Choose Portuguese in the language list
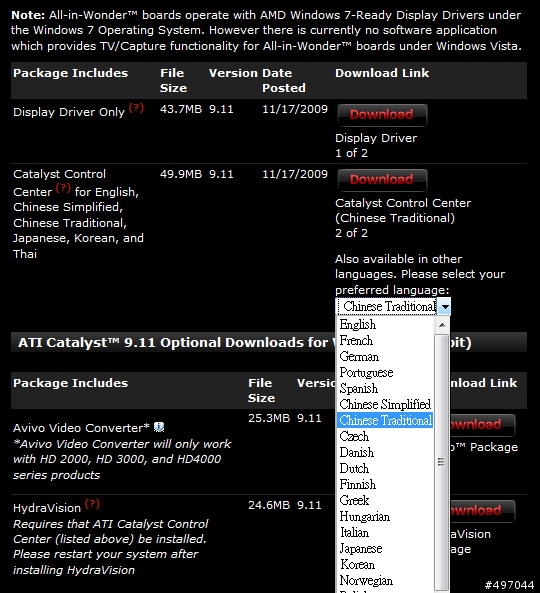Screen dimensions: 540x593 [x=385, y=373]
